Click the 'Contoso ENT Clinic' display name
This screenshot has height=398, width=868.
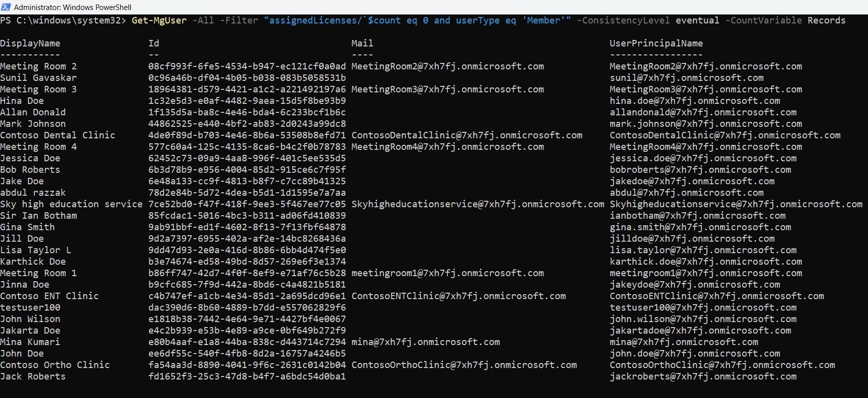49,296
